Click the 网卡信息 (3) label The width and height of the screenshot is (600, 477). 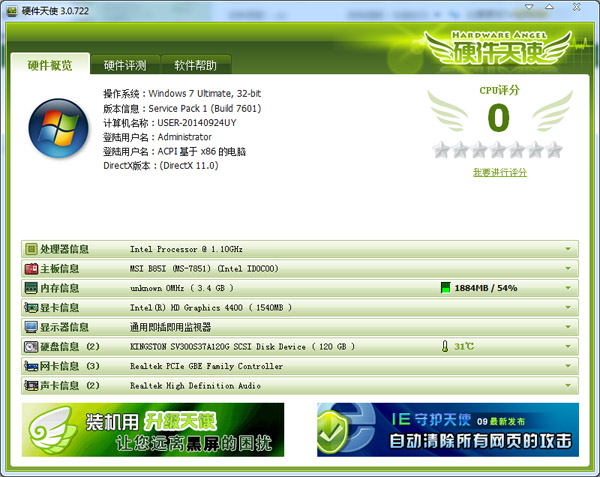70,366
